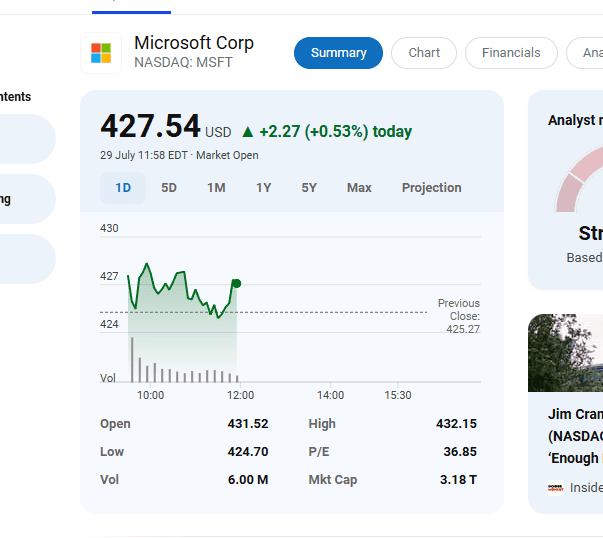Click the Mkt Cap value 3.18 T

click(458, 480)
